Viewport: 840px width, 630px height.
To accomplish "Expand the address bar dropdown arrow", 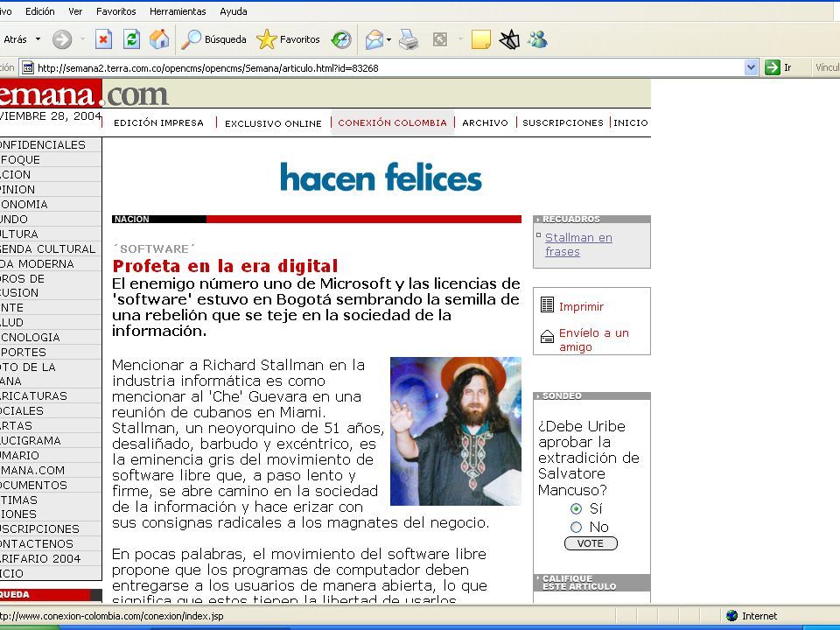I will 751,67.
